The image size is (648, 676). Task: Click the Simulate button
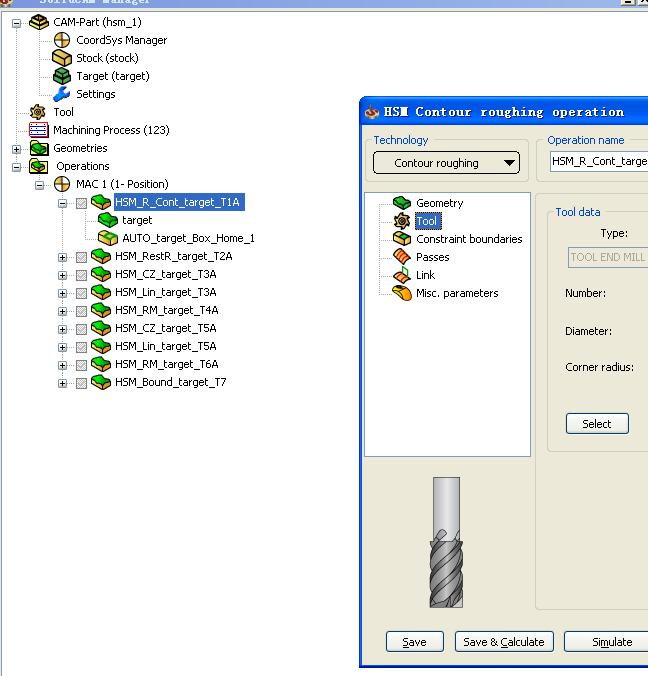[607, 642]
